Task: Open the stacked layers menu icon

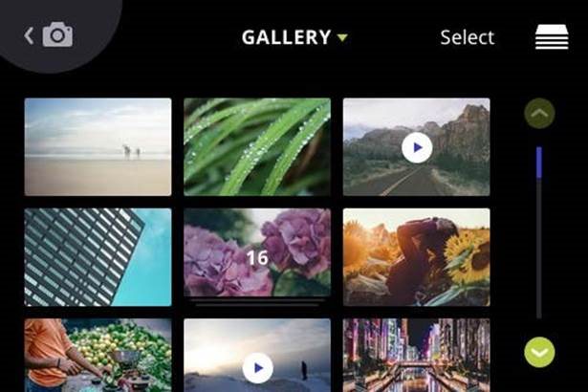Action: (x=552, y=36)
